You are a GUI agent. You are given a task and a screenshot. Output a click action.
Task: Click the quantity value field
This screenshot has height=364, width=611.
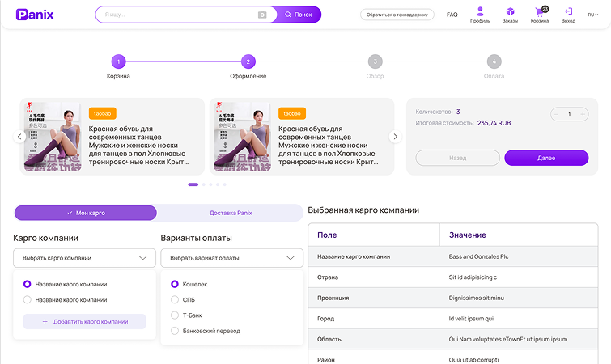(569, 114)
